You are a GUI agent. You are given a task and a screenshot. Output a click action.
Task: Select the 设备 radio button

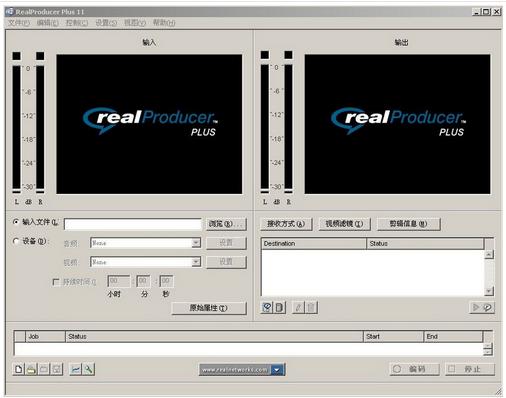click(15, 241)
